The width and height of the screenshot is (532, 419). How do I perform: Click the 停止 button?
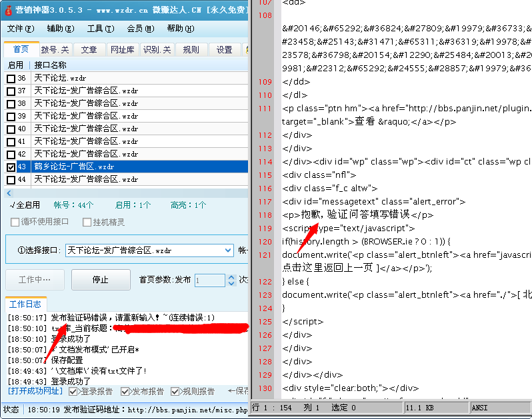[x=101, y=280]
